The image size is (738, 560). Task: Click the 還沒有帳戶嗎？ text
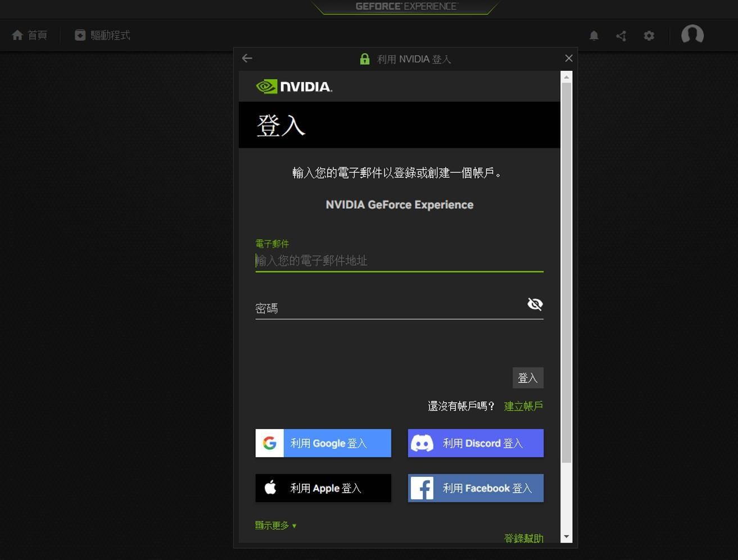pyautogui.click(x=461, y=406)
